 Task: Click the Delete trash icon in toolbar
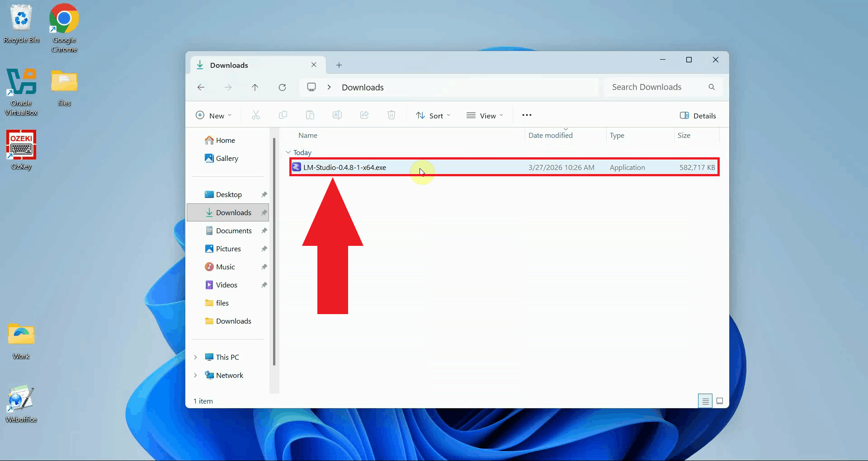pyautogui.click(x=392, y=115)
